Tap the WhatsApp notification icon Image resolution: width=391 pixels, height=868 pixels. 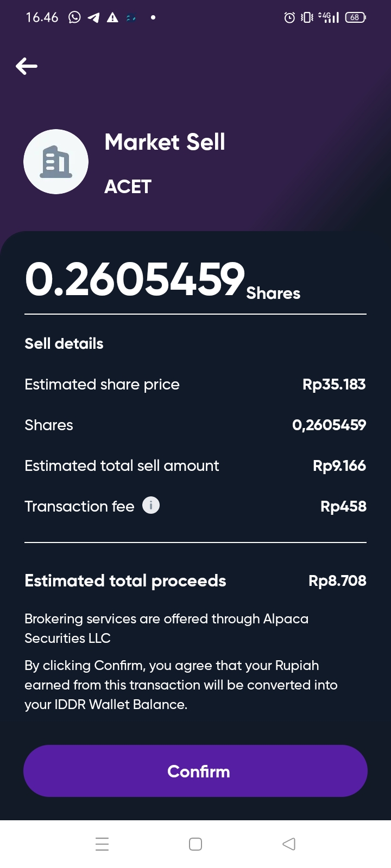pos(74,17)
